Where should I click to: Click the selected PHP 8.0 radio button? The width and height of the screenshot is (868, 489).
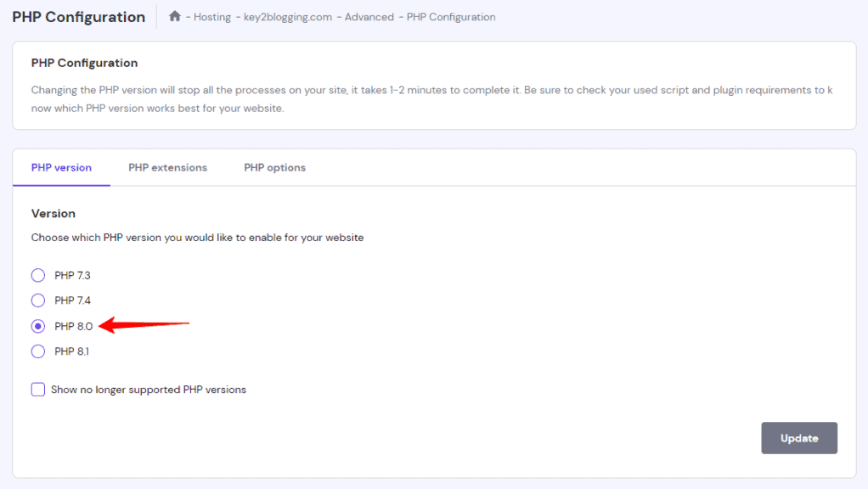point(37,326)
